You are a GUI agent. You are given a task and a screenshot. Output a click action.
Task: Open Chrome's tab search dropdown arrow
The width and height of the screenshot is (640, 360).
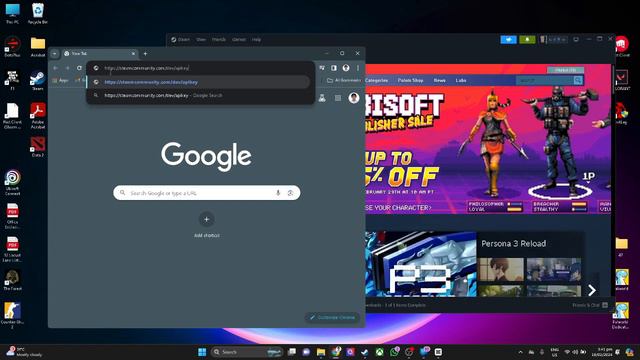tap(55, 53)
